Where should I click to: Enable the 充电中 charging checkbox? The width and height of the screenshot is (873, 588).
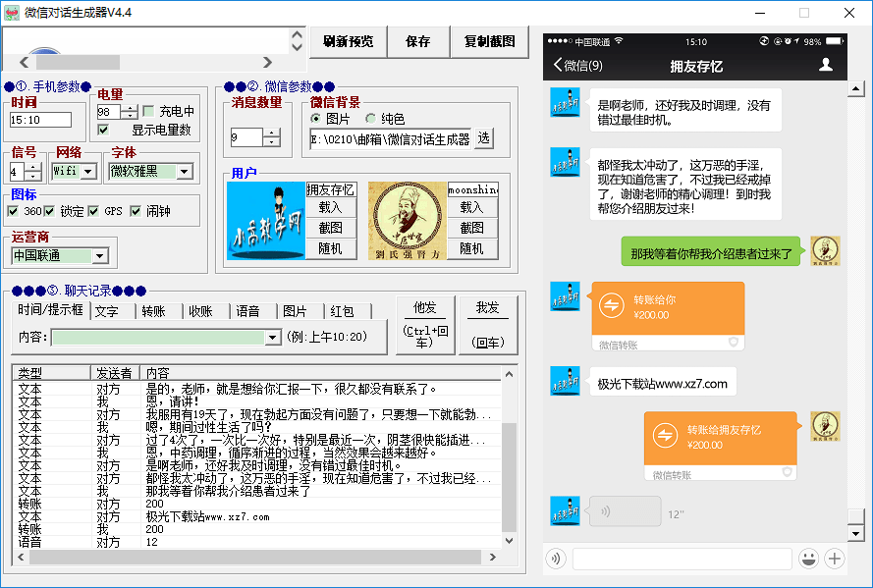[x=147, y=110]
